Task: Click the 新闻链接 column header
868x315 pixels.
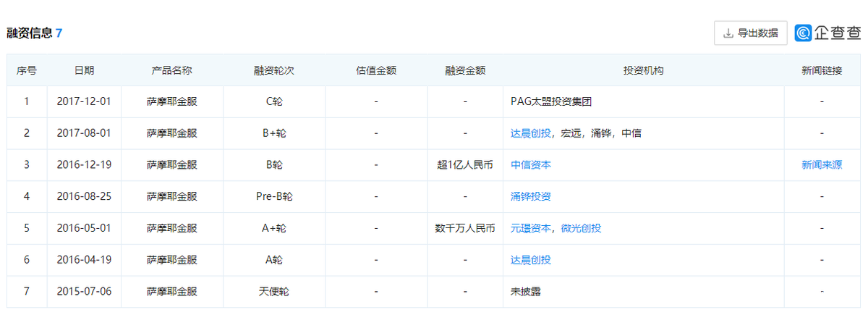Action: click(x=822, y=71)
